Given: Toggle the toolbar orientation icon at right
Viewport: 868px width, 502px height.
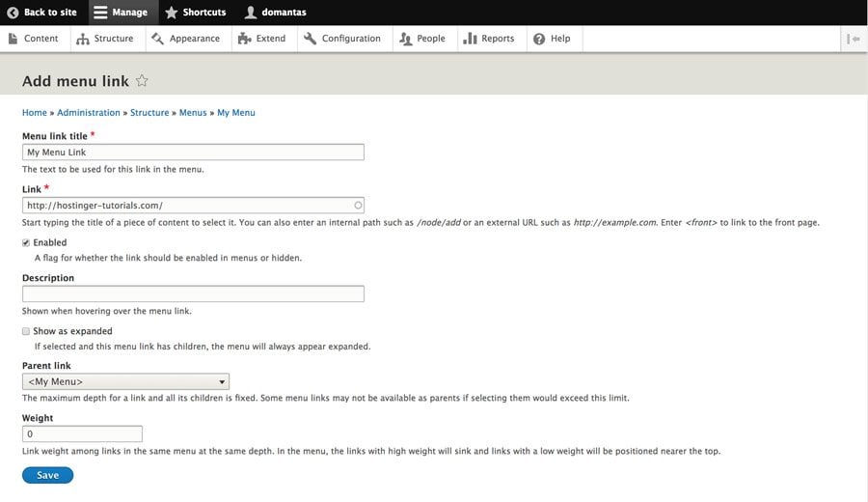Looking at the screenshot, I should [854, 39].
